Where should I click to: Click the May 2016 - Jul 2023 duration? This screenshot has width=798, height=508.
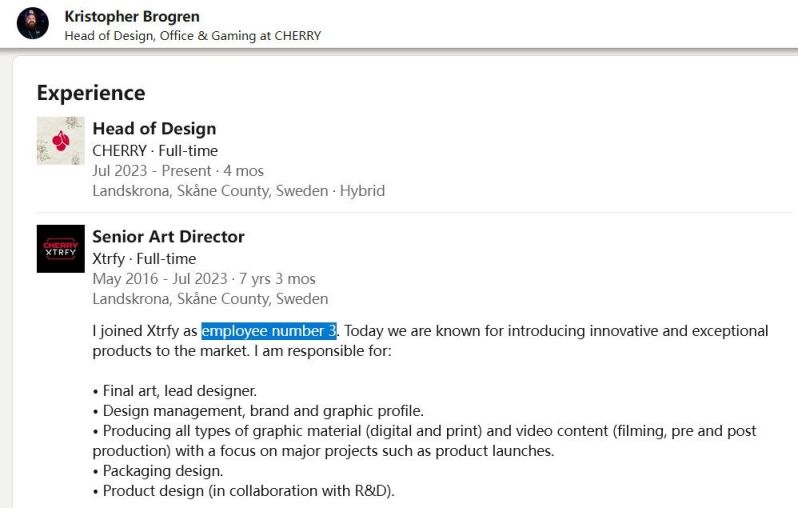click(203, 279)
